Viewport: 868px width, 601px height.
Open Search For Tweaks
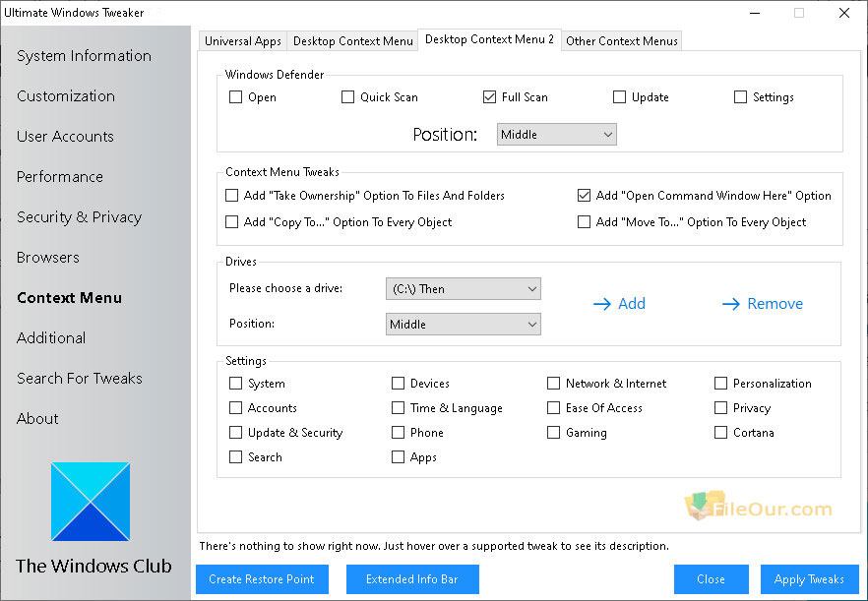coord(80,379)
